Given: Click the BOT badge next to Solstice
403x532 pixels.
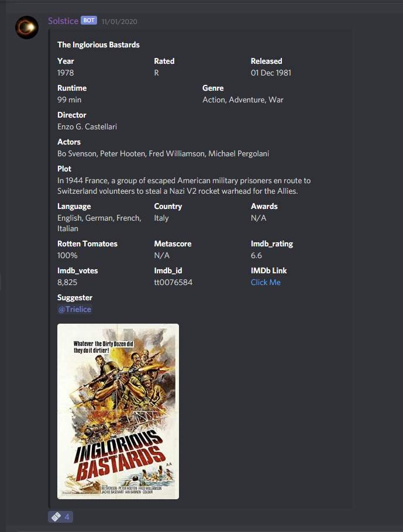Looking at the screenshot, I should click(89, 20).
